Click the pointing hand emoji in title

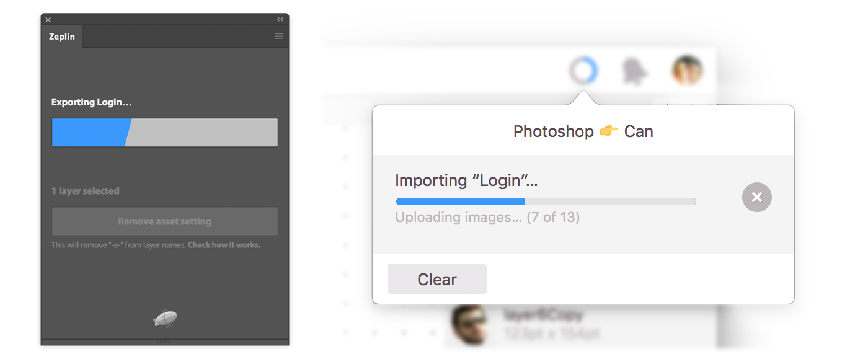[609, 131]
